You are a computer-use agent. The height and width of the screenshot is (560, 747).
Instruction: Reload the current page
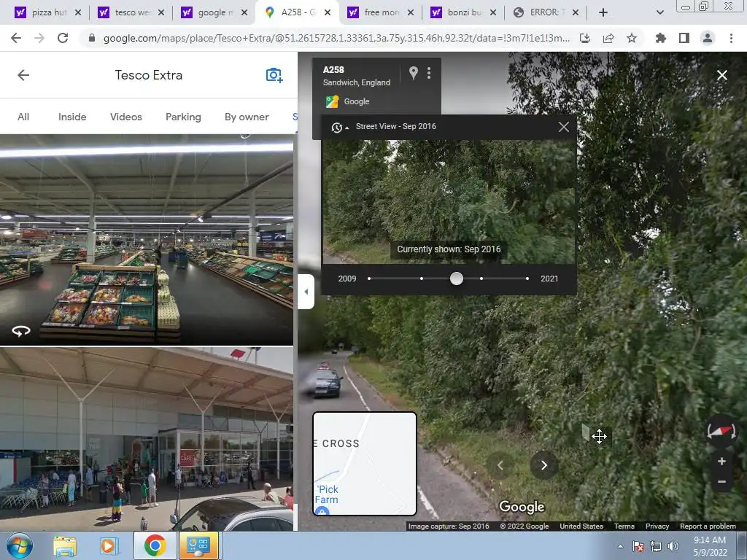63,38
